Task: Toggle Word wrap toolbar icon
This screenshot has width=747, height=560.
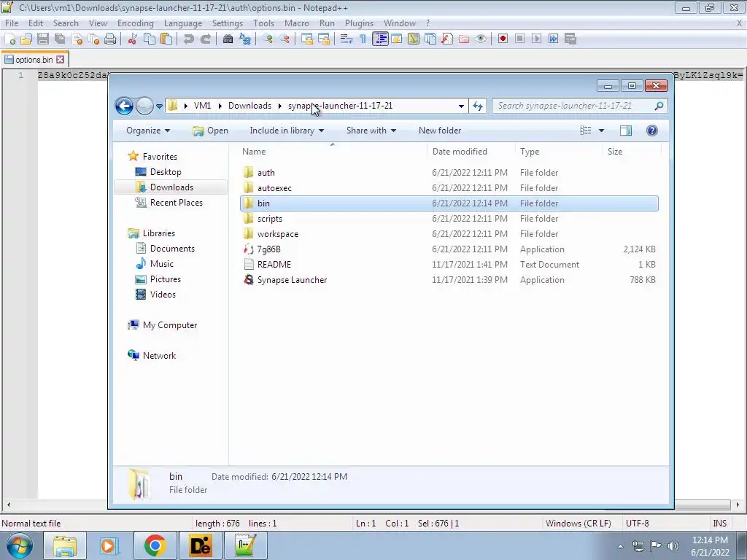Action: coord(347,39)
